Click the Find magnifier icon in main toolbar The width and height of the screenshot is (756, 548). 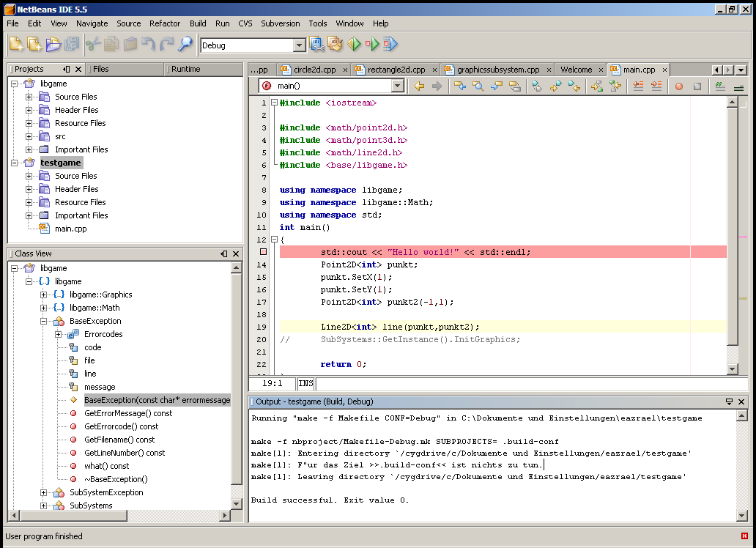(x=185, y=45)
